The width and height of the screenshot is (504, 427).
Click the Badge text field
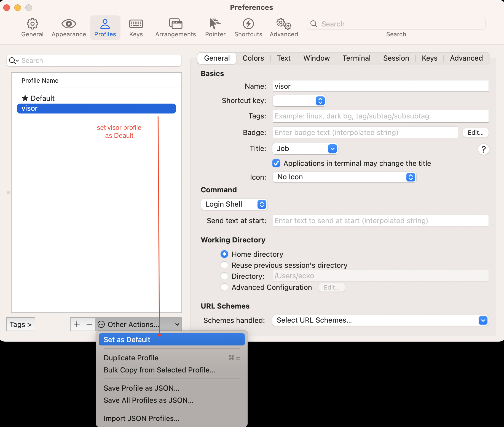[365, 133]
